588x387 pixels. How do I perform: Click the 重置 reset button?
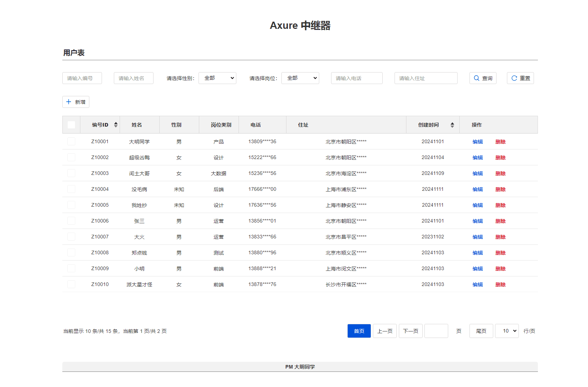520,78
